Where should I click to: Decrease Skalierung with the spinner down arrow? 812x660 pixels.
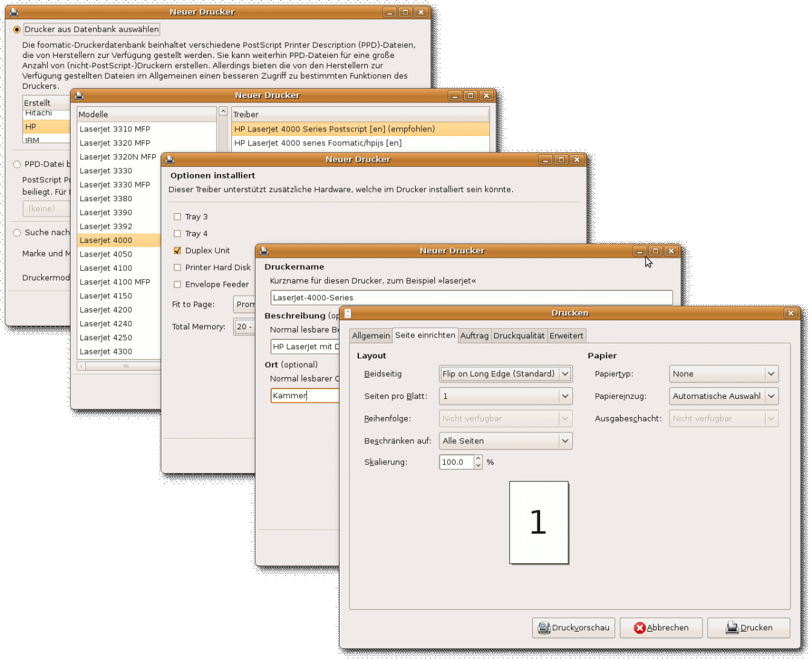click(478, 465)
